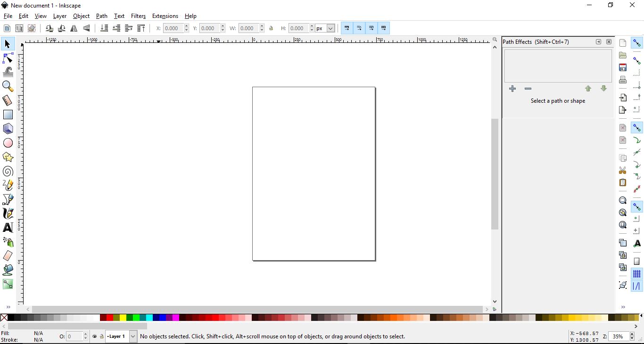Open the Filters menu

coord(138,16)
